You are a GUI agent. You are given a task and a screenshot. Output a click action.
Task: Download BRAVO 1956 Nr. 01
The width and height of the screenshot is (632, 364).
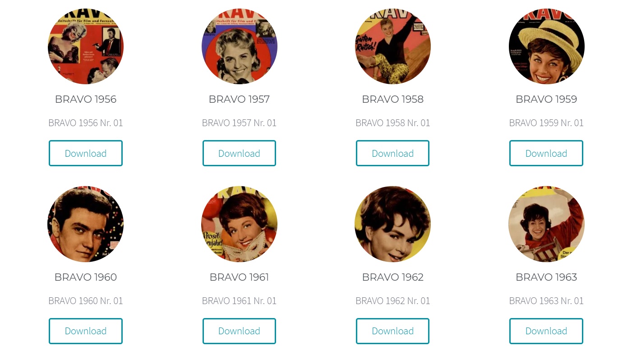pyautogui.click(x=86, y=153)
